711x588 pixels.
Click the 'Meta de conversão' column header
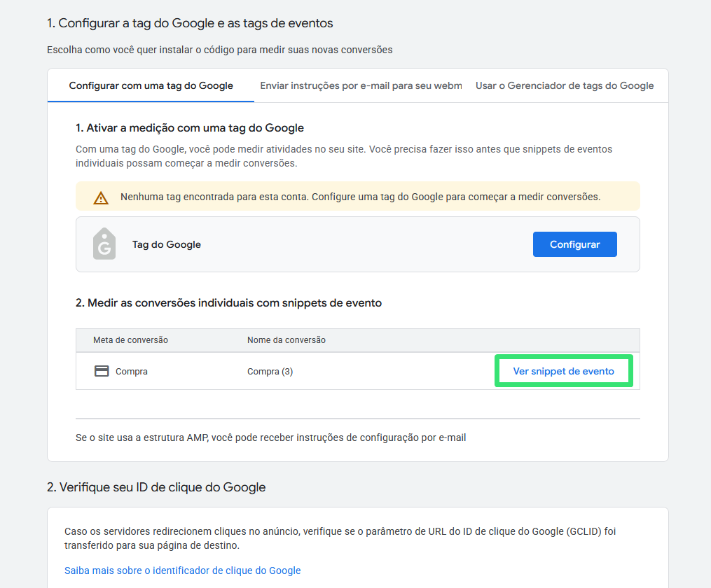click(x=130, y=340)
